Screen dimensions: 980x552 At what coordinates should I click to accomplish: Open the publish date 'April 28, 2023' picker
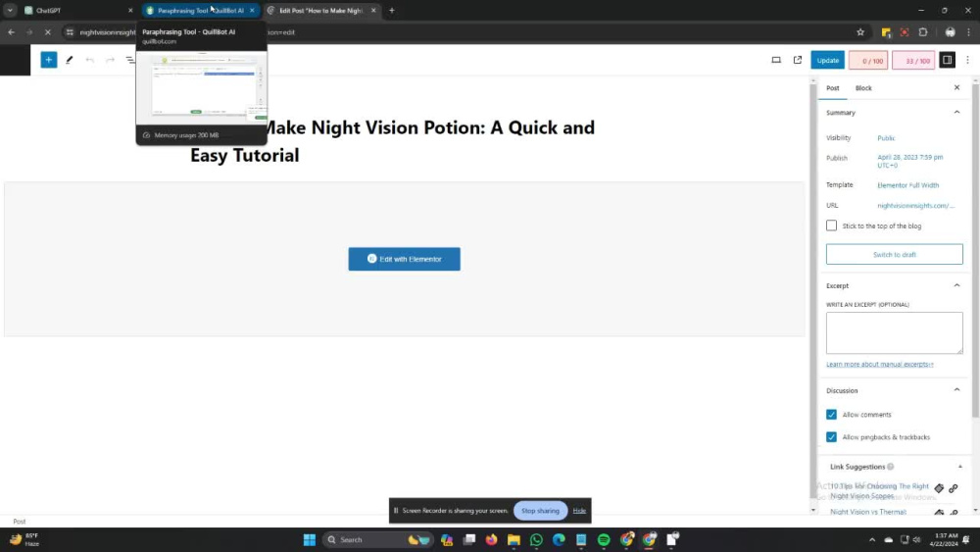point(910,162)
